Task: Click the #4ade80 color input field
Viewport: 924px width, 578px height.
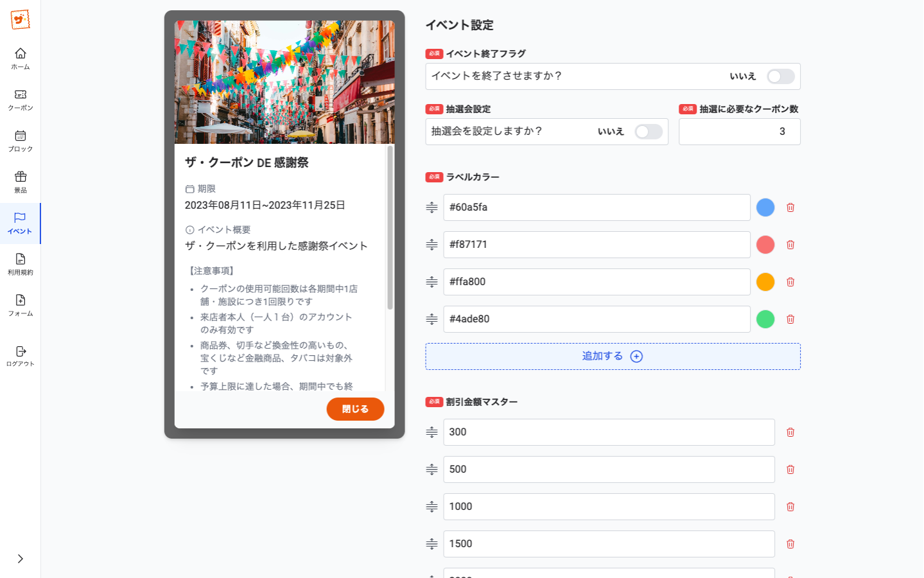Action: [x=597, y=319]
